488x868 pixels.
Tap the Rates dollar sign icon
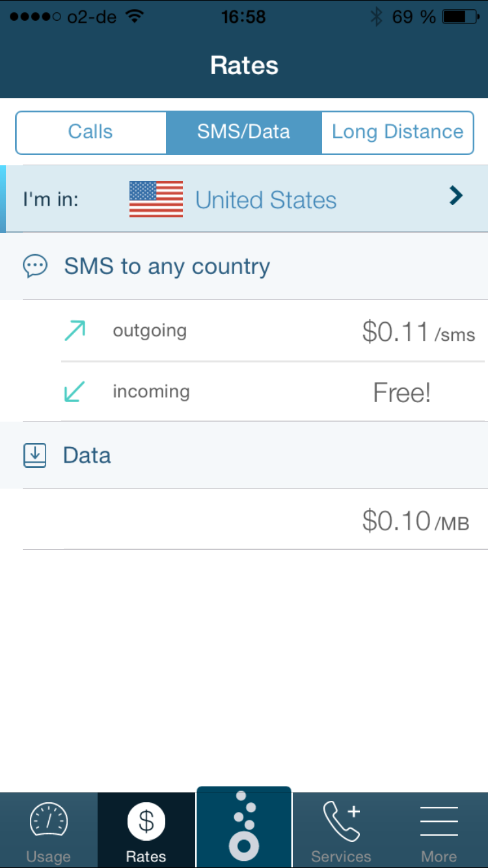tap(146, 821)
